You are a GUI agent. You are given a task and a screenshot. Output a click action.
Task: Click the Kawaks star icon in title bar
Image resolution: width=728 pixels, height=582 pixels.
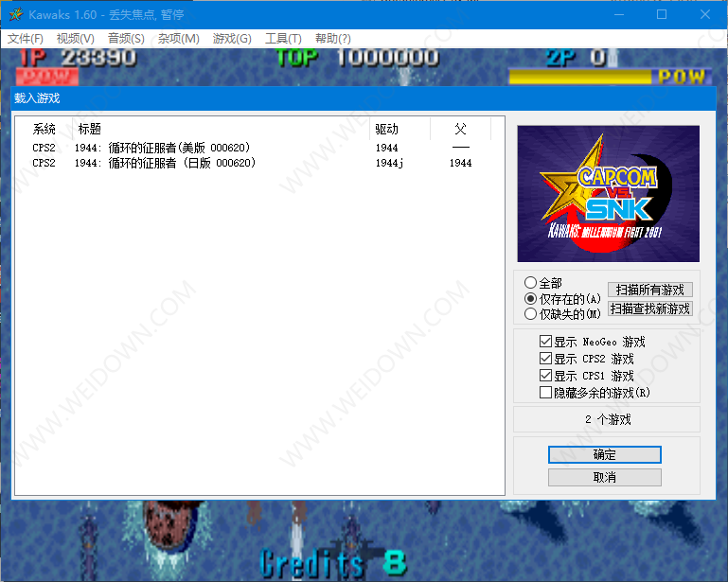16,14
